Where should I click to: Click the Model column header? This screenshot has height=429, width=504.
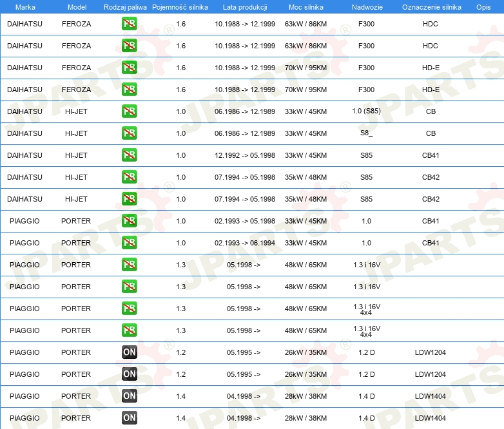point(76,6)
